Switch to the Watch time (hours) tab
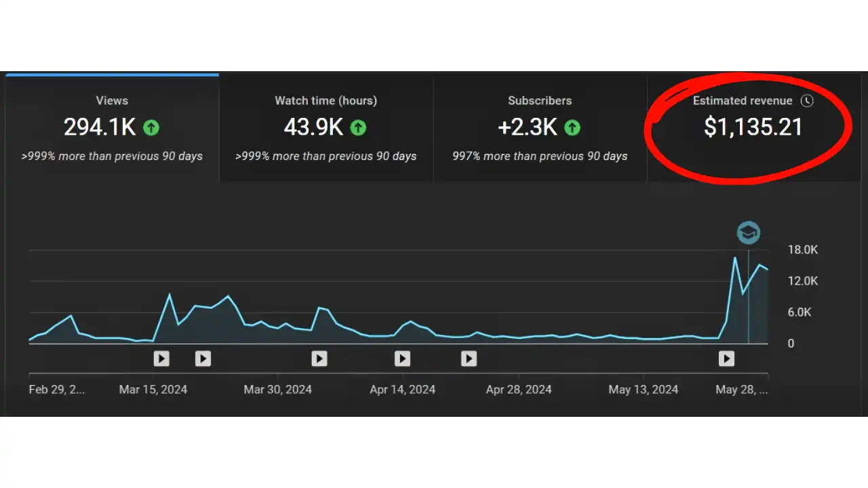This screenshot has width=868, height=488. click(325, 127)
